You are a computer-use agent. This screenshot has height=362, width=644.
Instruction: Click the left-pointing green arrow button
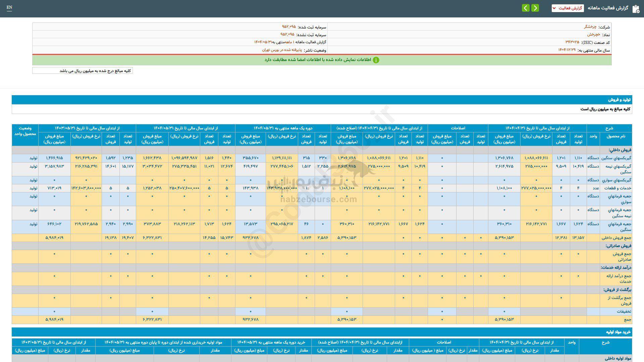tap(526, 8)
